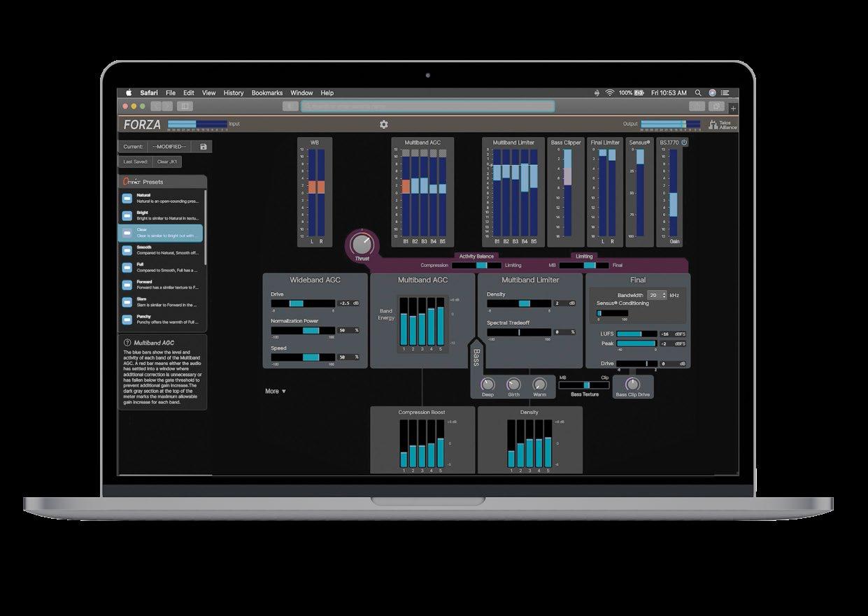Adjust the Multiband Limiter Density slider

[519, 303]
